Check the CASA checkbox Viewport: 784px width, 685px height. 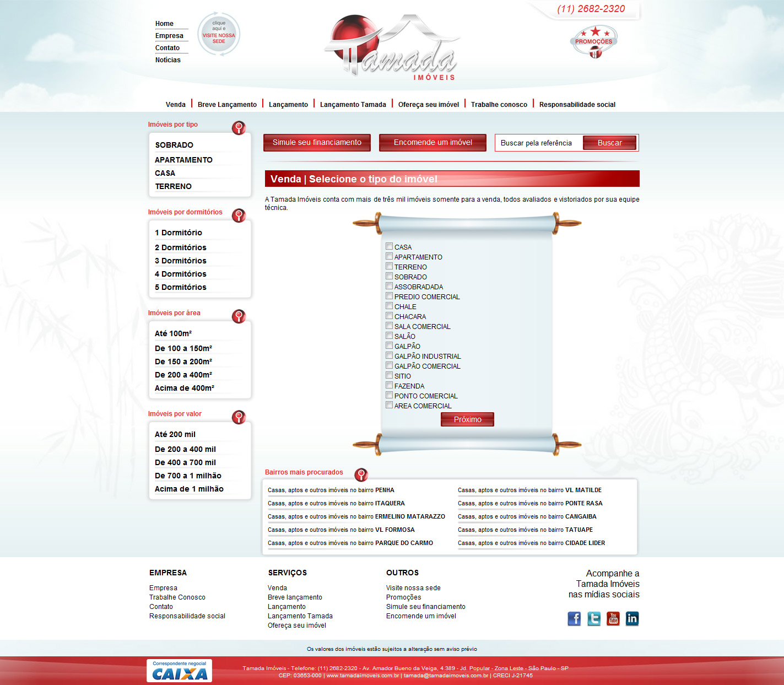point(390,246)
